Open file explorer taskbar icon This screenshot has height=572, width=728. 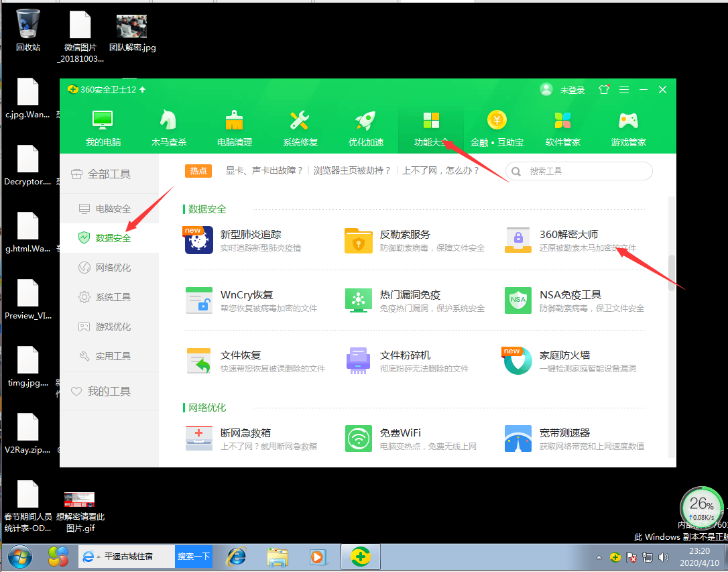tap(277, 557)
